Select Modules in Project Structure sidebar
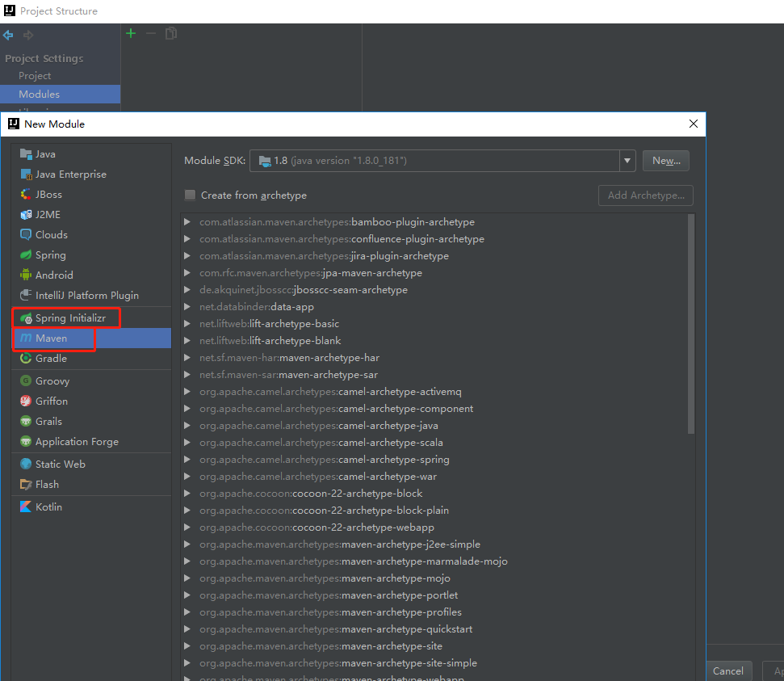 tap(60, 94)
